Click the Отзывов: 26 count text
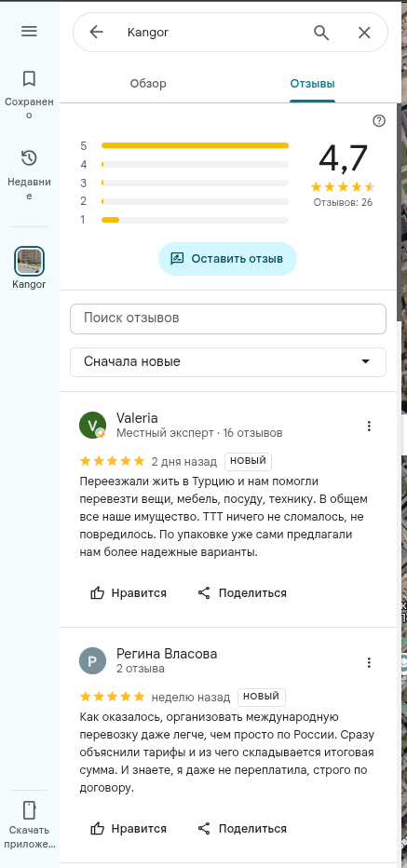This screenshot has height=868, width=407. (343, 202)
